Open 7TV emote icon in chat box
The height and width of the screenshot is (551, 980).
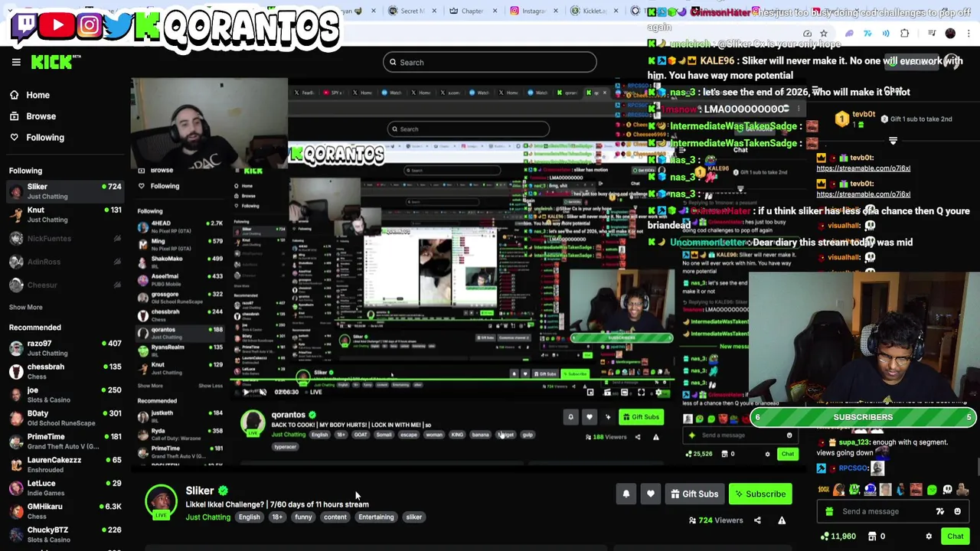940,511
